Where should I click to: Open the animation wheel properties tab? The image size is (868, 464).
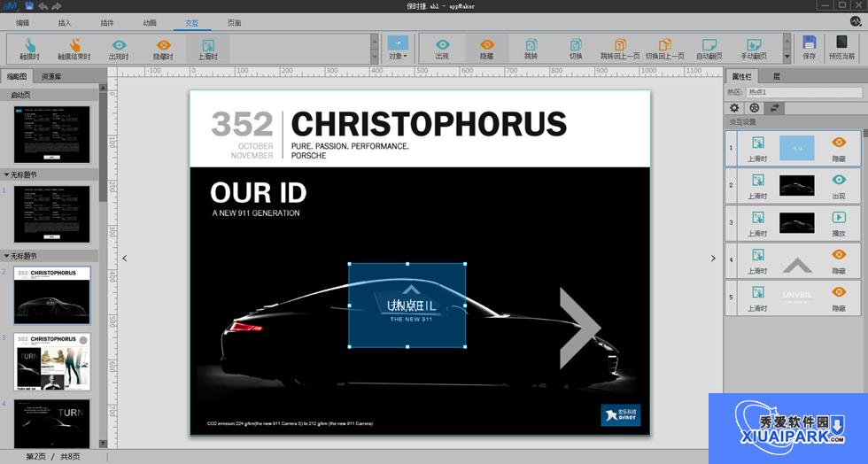754,108
